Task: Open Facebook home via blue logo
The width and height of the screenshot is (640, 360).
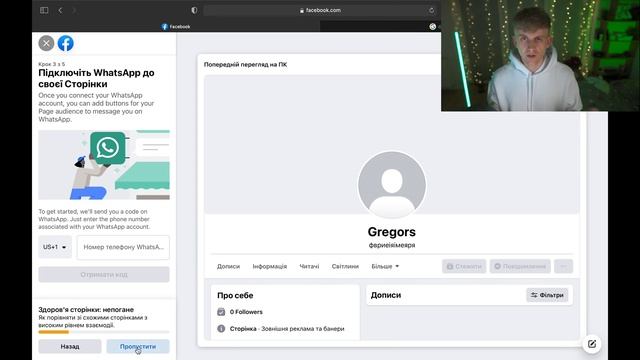Action: (65, 43)
